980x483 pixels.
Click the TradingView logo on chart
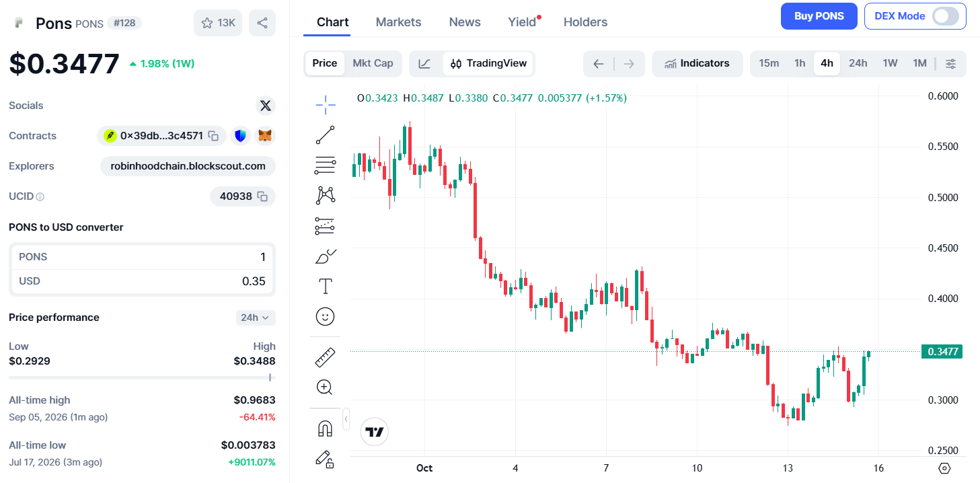375,432
